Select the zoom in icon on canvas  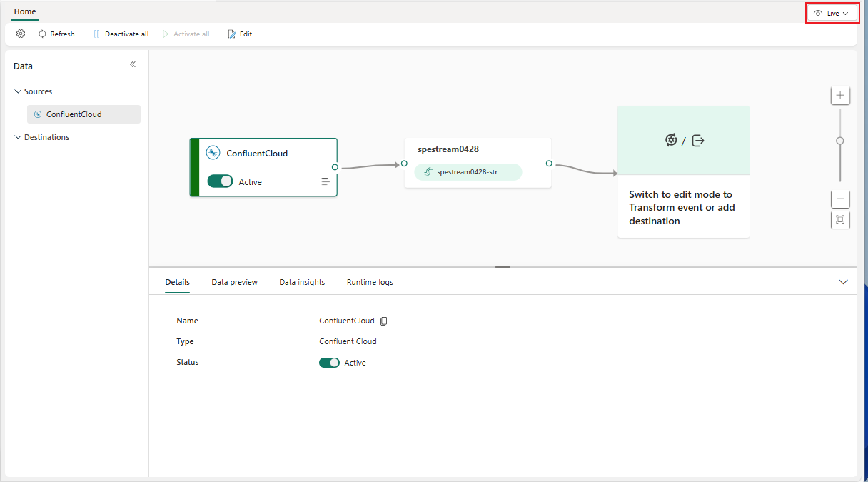(x=840, y=95)
